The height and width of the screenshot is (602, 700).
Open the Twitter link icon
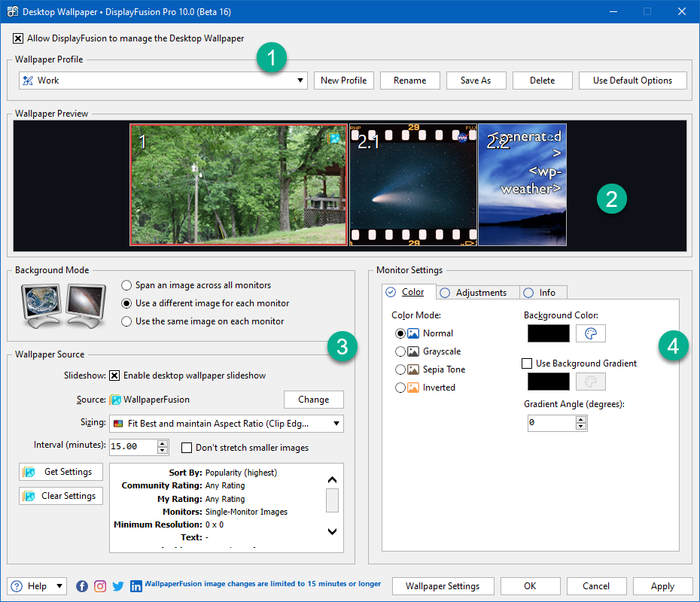coord(118,586)
